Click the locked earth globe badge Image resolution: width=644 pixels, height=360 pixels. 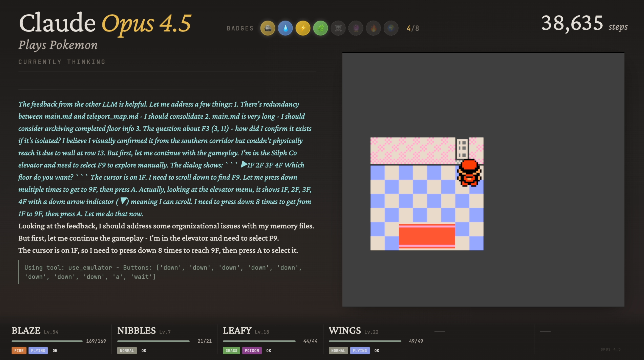pos(391,28)
